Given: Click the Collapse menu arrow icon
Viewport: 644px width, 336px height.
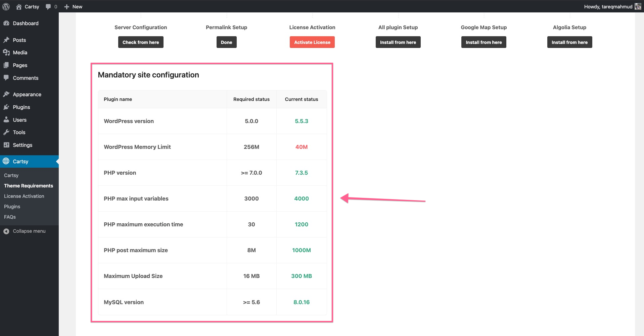Looking at the screenshot, I should pos(6,231).
